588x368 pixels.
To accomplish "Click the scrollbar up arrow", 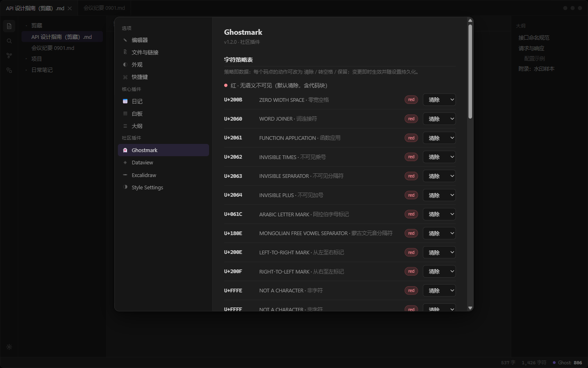I will click(470, 20).
